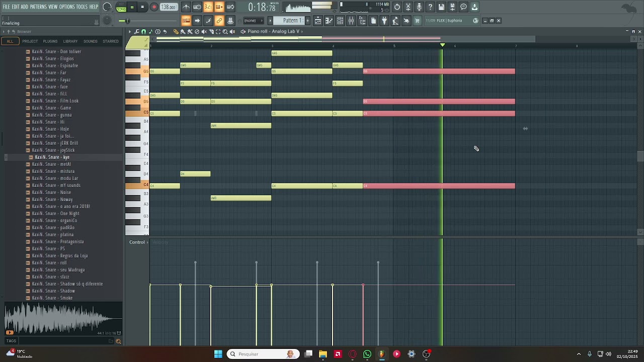Open the Channel rack view
This screenshot has height=362, width=644.
(x=340, y=21)
